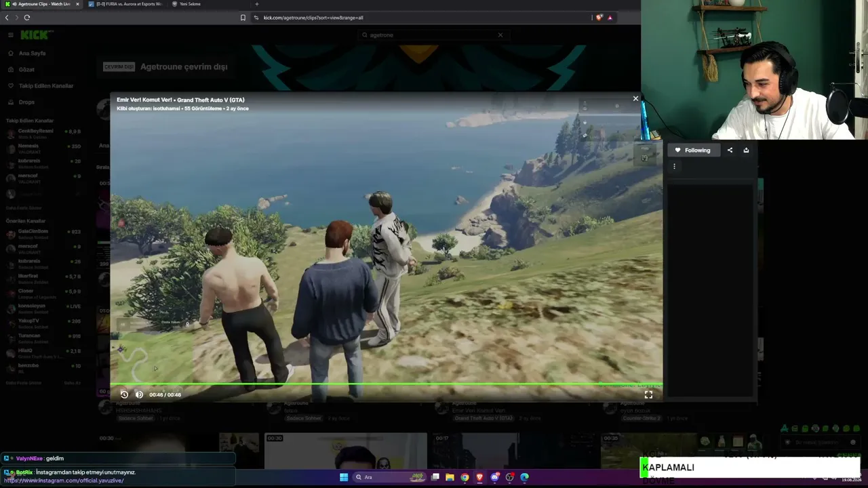Viewport: 868px width, 488px height.
Task: Open Task View on the taskbar
Action: 435,477
